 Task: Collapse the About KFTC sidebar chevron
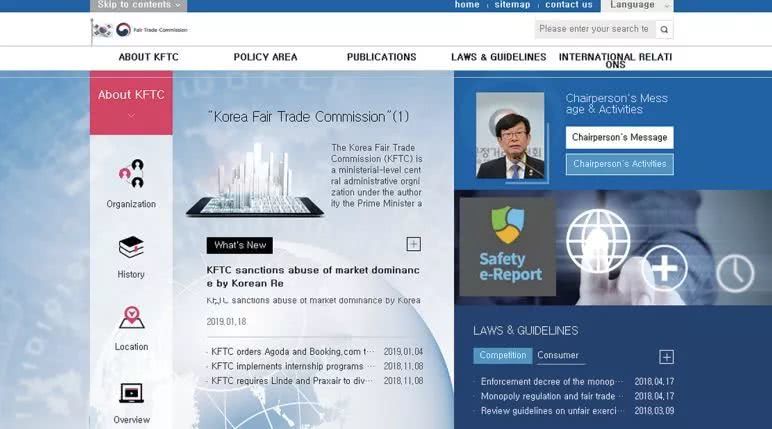coord(131,115)
